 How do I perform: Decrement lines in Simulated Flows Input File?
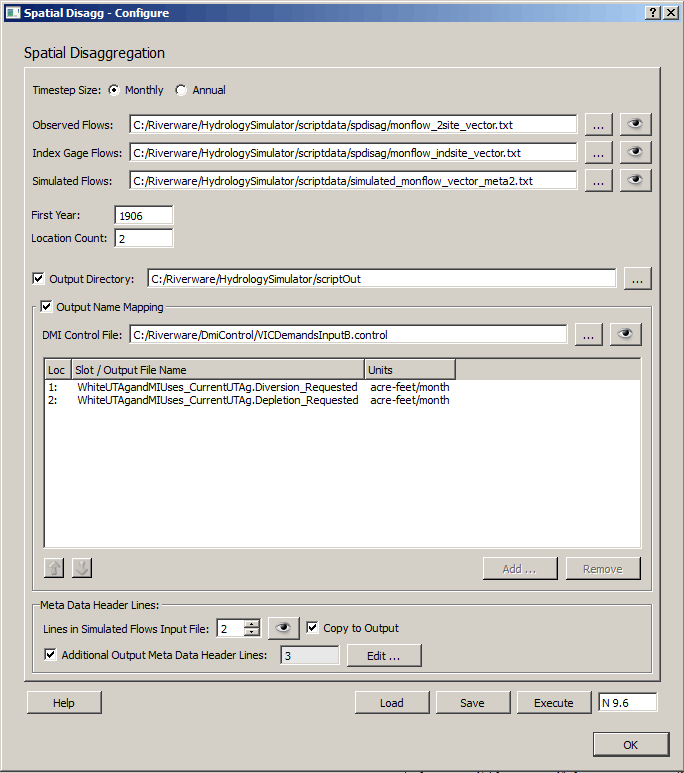point(252,632)
